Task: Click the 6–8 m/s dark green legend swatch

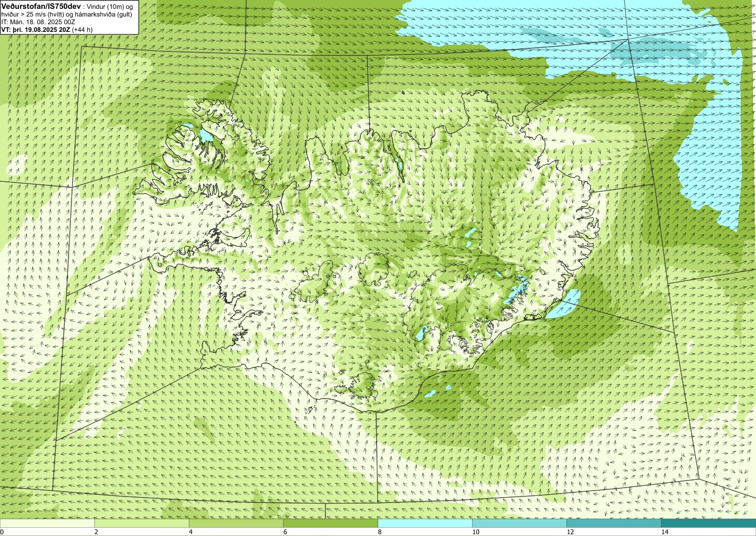Action: 331,523
